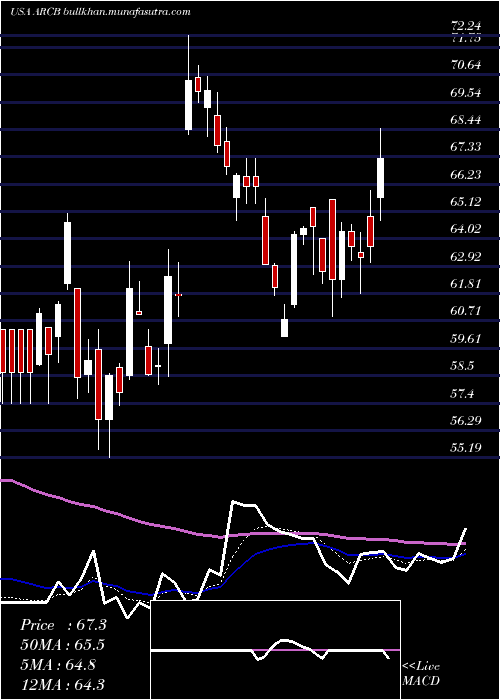Click the 68.44 price axis label

point(466,120)
